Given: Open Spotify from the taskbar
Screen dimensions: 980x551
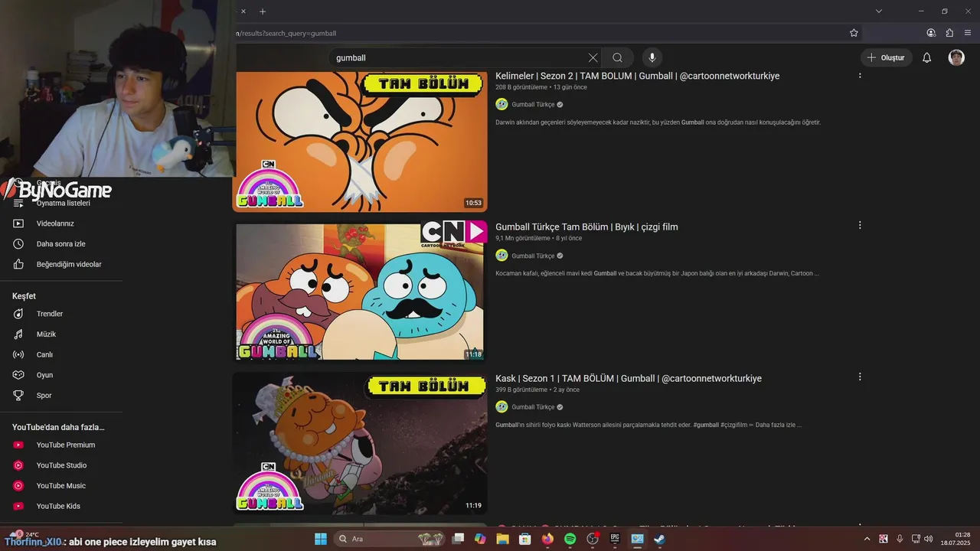Looking at the screenshot, I should click(x=570, y=539).
